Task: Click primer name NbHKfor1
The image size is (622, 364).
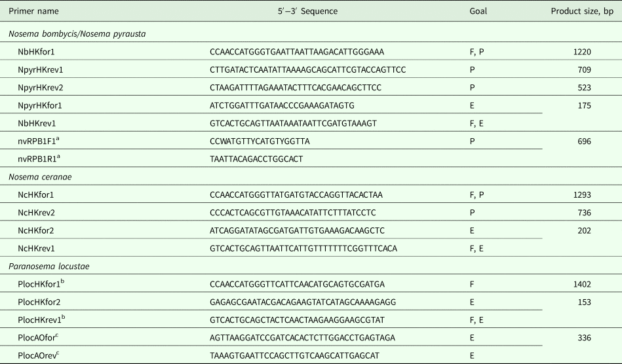Action: [x=37, y=51]
